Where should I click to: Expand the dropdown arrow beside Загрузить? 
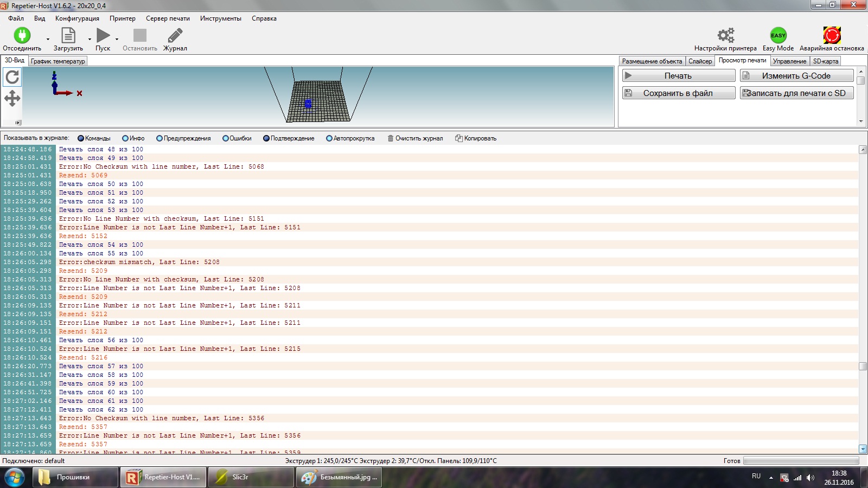[x=90, y=39]
